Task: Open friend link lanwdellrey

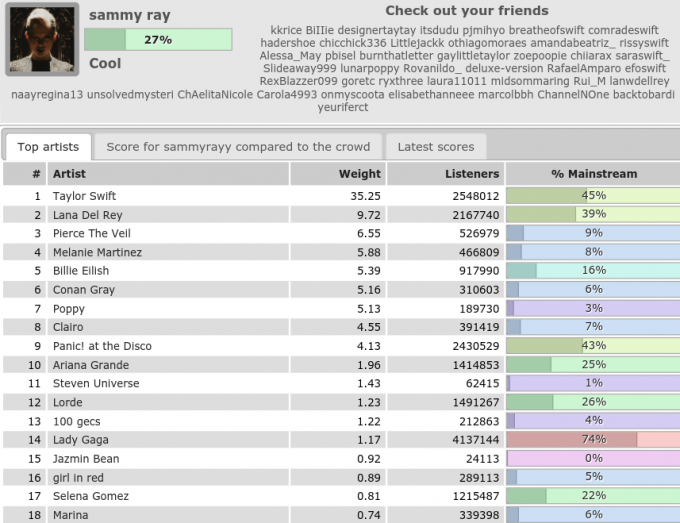Action: click(639, 81)
